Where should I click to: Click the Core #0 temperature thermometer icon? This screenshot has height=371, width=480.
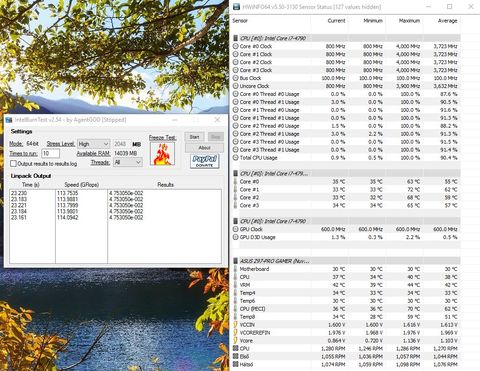click(235, 182)
